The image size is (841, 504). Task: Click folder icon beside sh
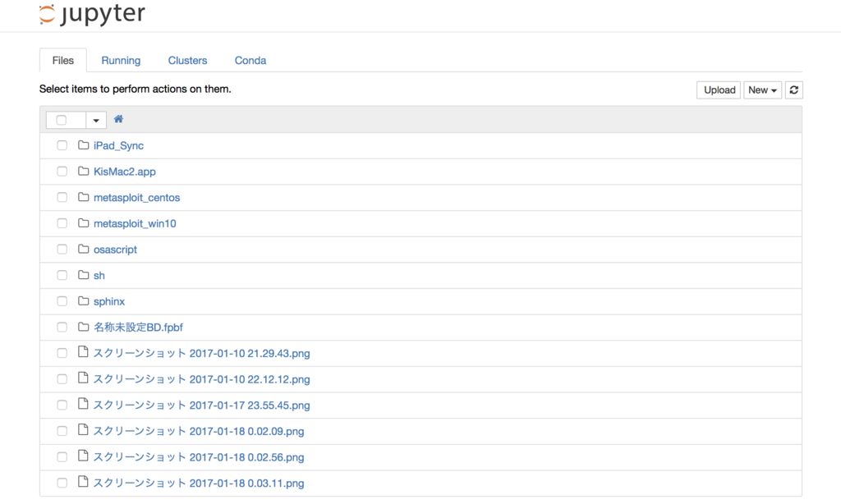click(x=83, y=274)
